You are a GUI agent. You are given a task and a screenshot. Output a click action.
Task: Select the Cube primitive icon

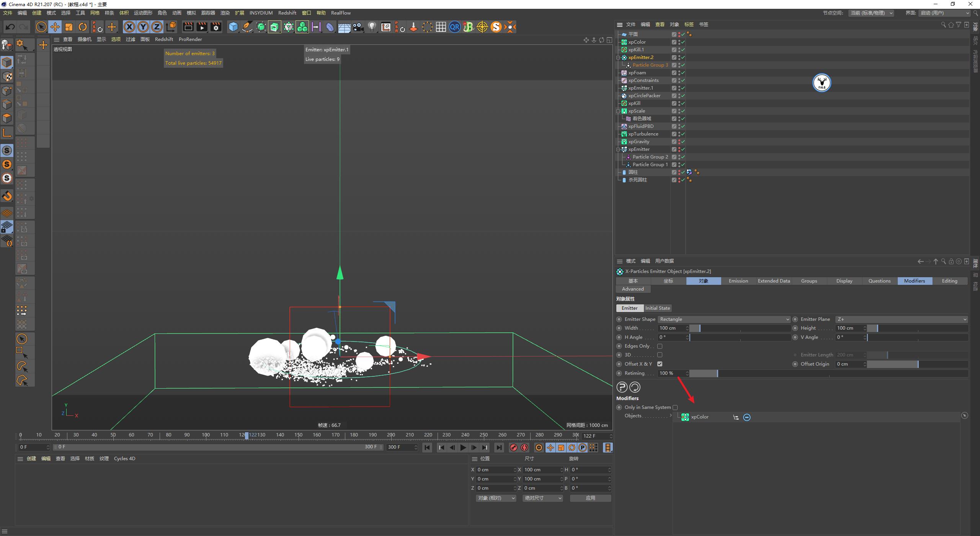click(x=234, y=27)
